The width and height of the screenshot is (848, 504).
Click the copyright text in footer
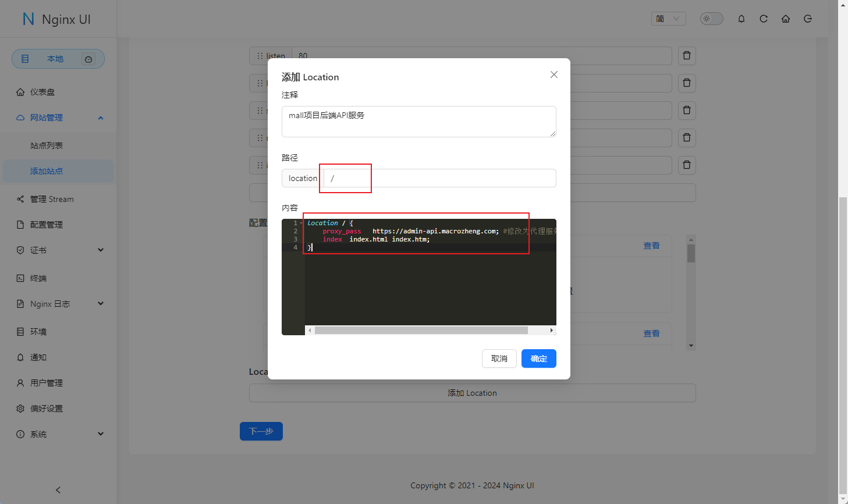tap(472, 485)
